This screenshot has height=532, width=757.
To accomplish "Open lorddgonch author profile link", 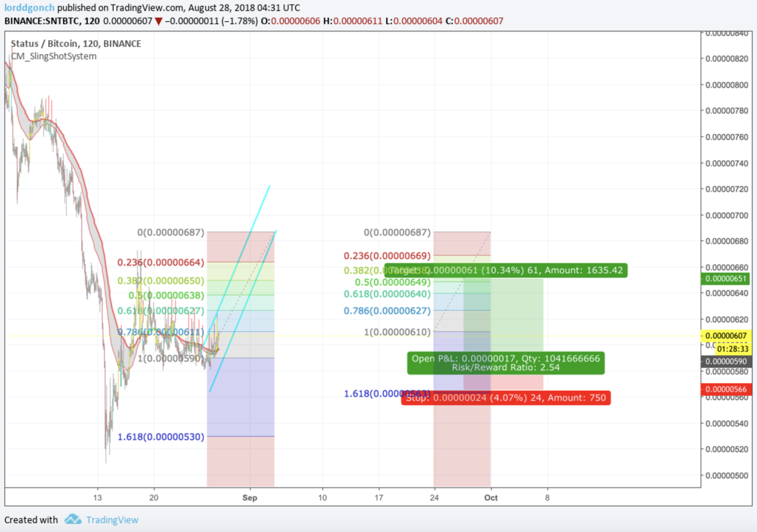I will 29,8.
